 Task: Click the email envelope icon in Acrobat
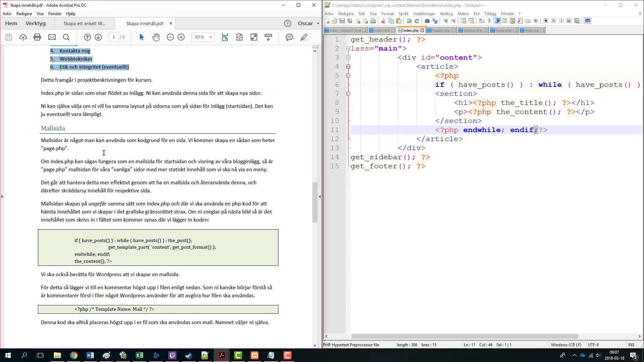coord(52,37)
